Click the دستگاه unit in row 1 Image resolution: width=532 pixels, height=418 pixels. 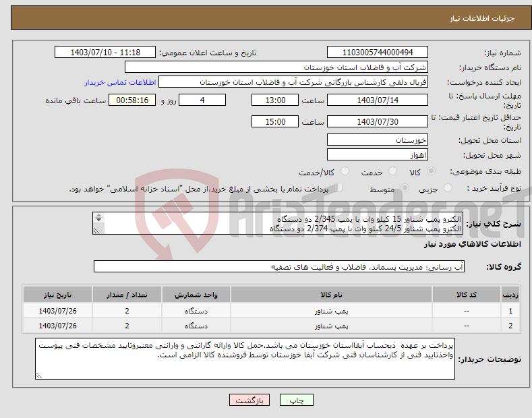[196, 311]
